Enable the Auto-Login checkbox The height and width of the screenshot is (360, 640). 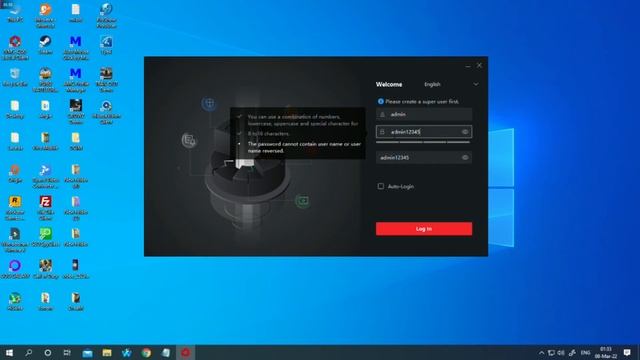click(x=381, y=186)
